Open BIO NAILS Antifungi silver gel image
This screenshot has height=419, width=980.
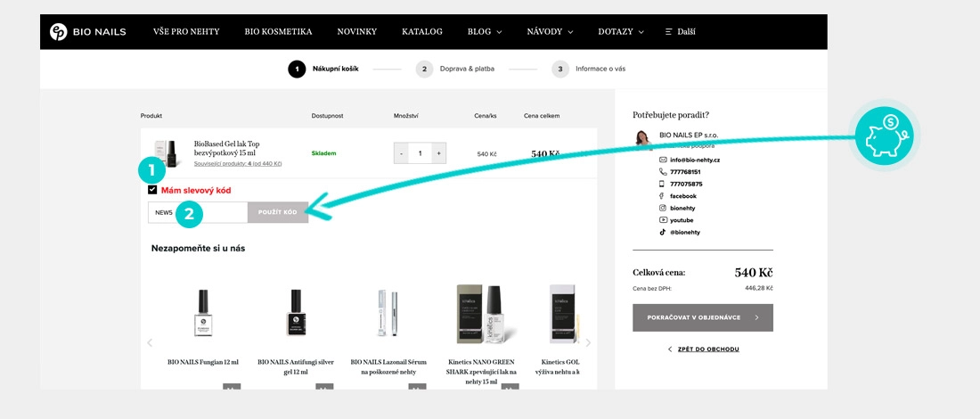297,313
